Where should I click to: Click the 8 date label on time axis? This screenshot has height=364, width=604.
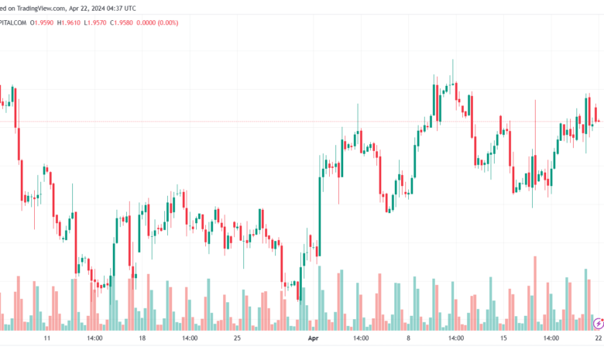(x=408, y=338)
